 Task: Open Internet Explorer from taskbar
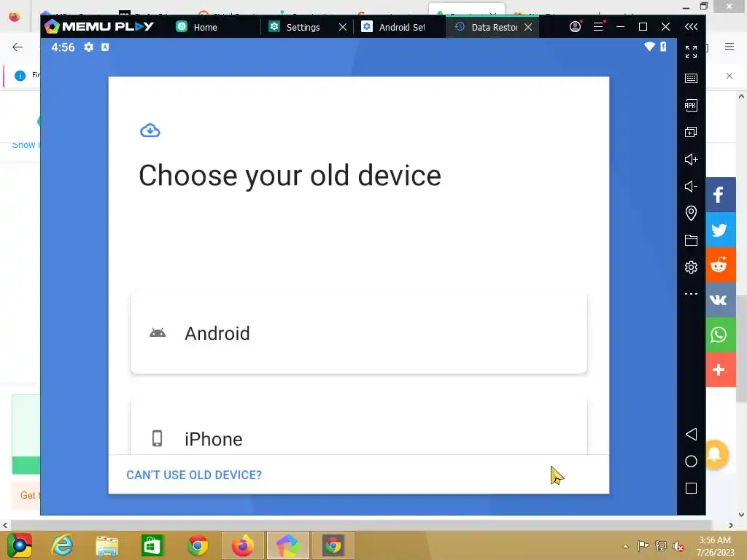point(62,545)
